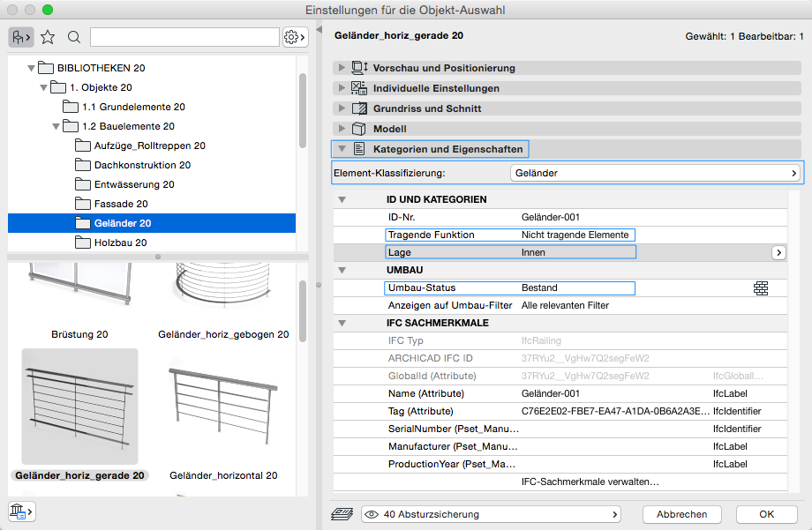Open the gear settings menu button
The width and height of the screenshot is (812, 530).
pos(294,37)
